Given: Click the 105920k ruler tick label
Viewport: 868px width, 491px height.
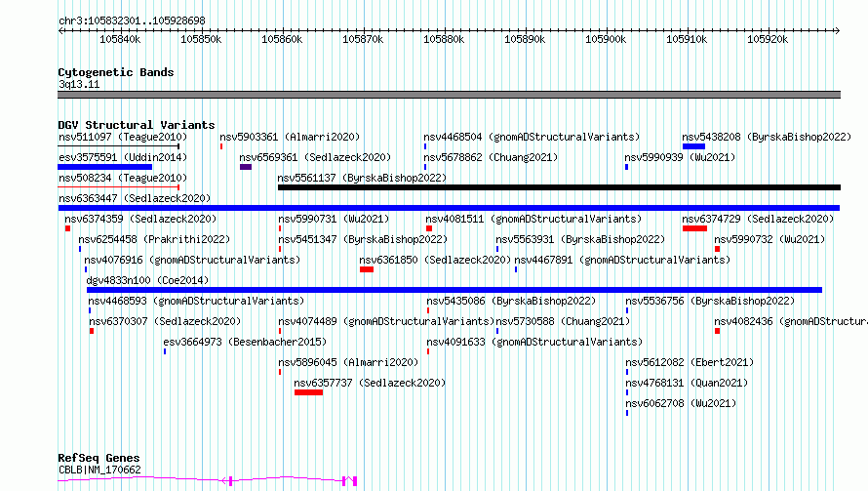Looking at the screenshot, I should 768,39.
